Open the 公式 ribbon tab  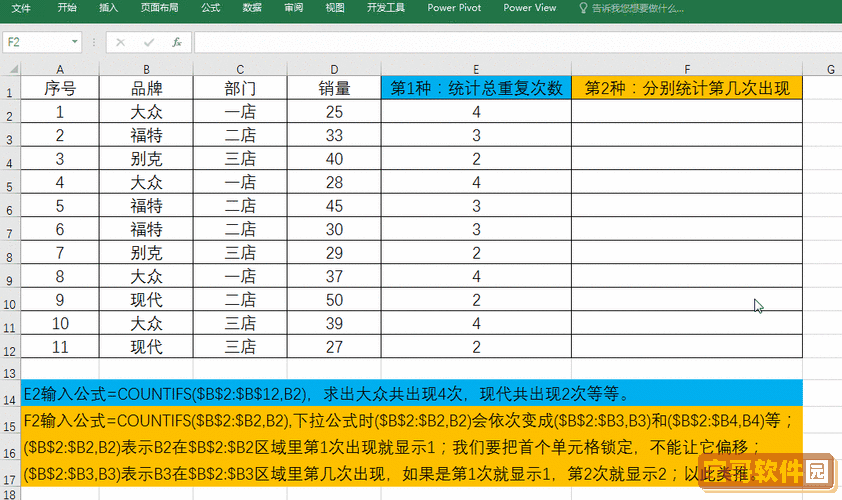210,8
